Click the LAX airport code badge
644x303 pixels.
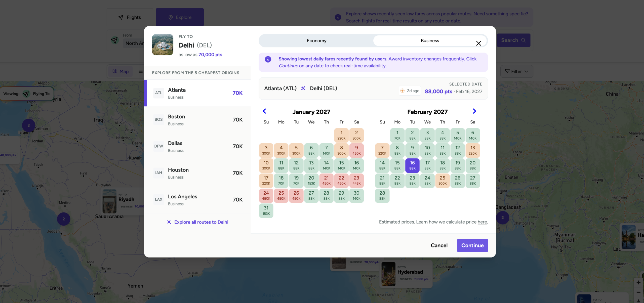[158, 199]
